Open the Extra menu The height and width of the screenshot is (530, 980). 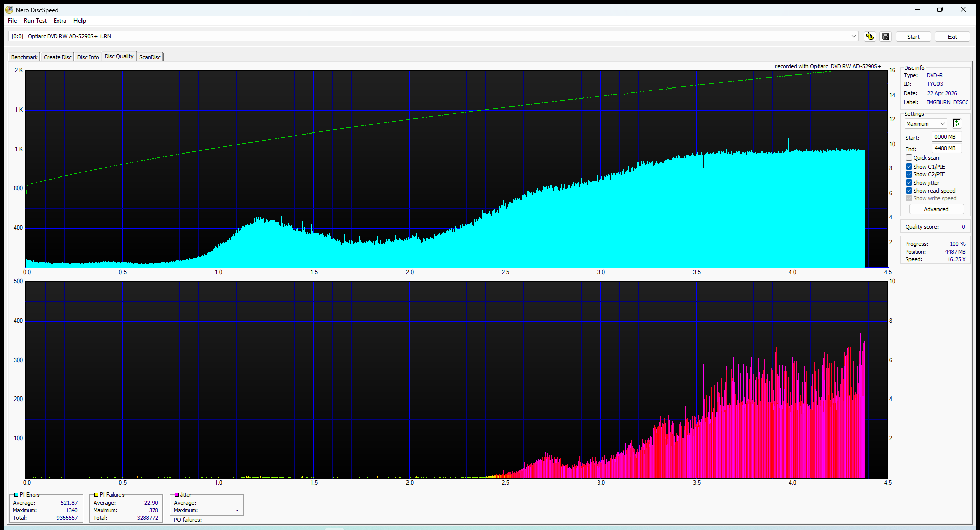point(60,21)
